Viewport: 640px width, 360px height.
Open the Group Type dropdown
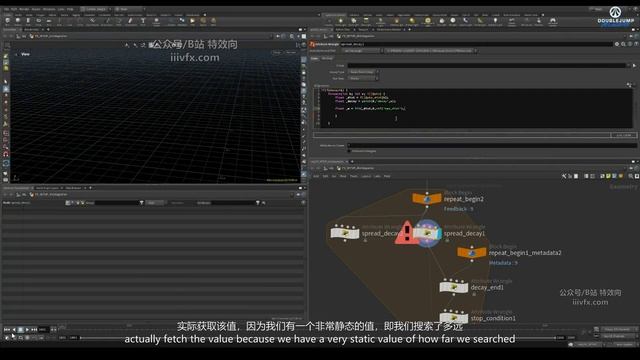pos(363,72)
